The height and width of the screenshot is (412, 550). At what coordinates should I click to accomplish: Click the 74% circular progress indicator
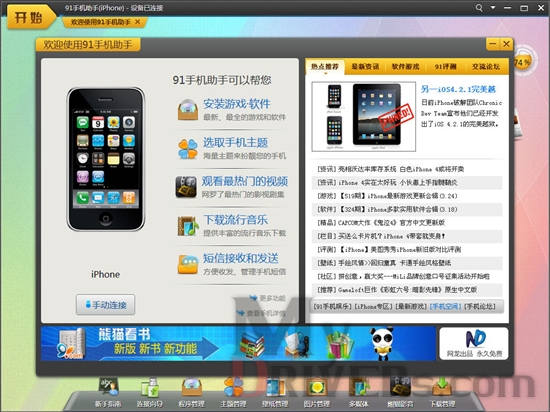coord(523,62)
